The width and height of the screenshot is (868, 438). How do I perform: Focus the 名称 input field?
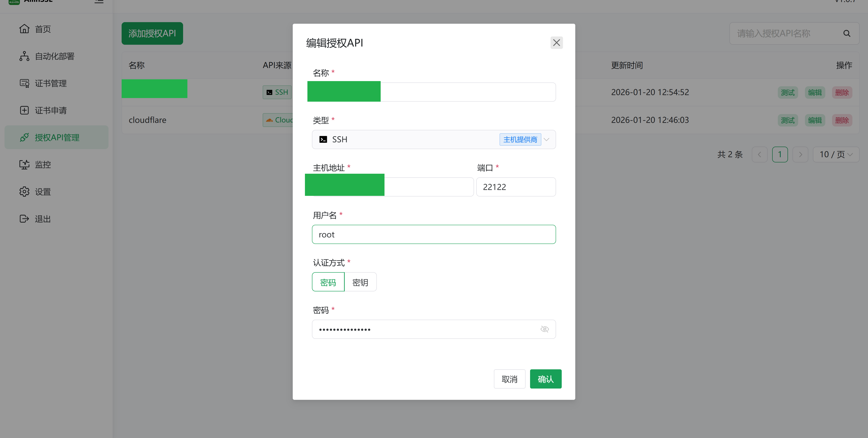(x=434, y=92)
